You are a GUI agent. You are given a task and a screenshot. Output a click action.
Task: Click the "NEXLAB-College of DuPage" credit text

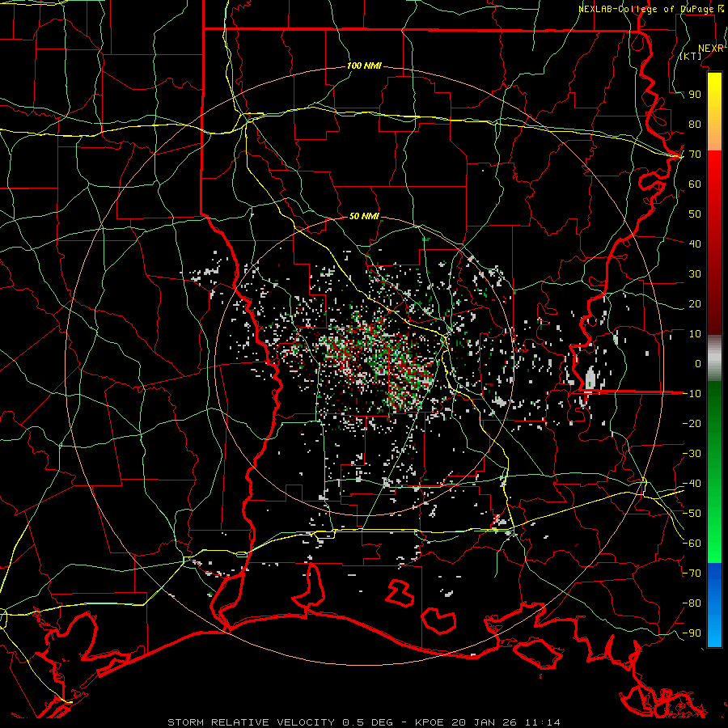tap(645, 9)
